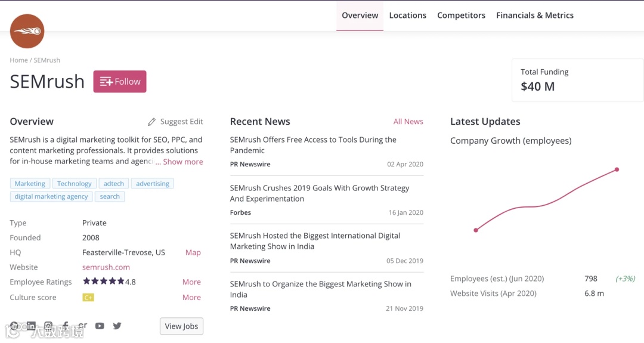Select the search tag
Screen dimensions: 644x343
tap(110, 196)
